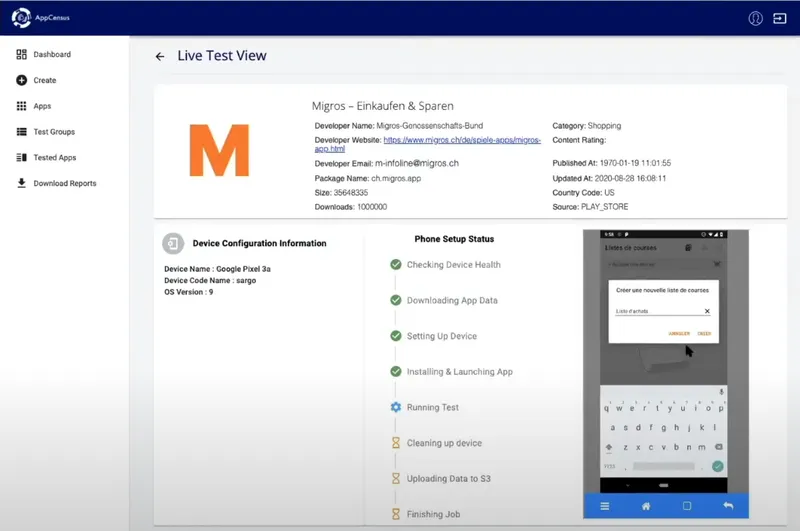
Task: Click the app title Migros – Einkaufen & Sparen
Action: (x=383, y=106)
